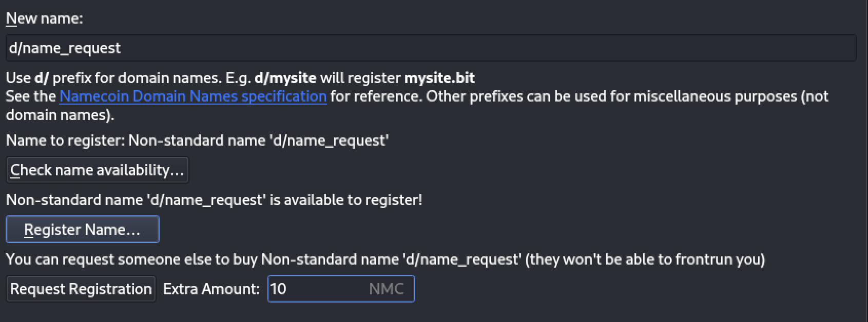Verify availability via Check name availability
Screen dimensions: 868x322
click(x=97, y=169)
